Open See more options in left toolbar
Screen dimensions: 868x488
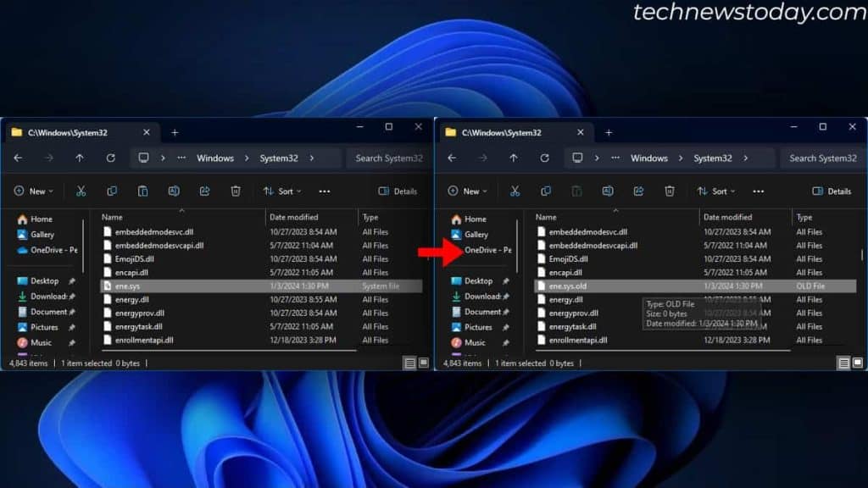coord(325,191)
